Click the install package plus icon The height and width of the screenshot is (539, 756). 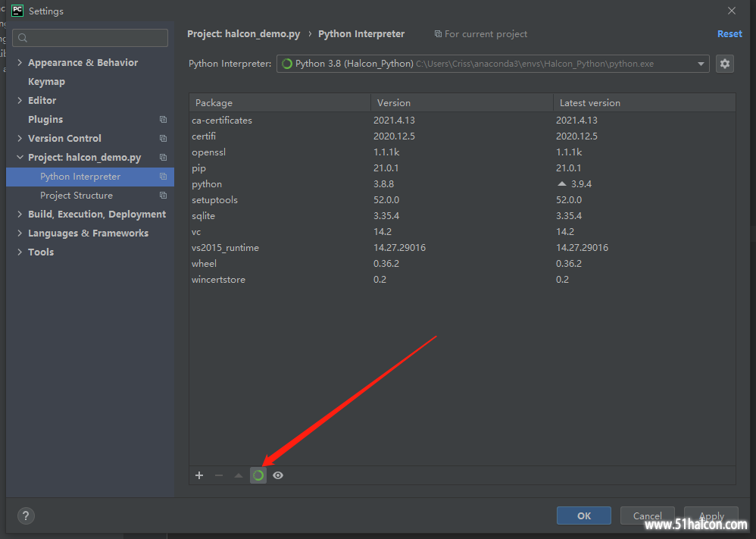point(199,475)
